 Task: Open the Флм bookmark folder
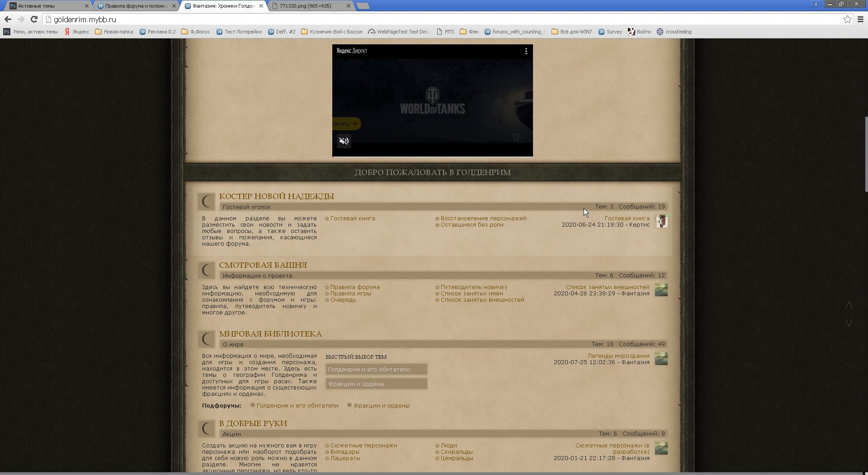click(x=469, y=32)
